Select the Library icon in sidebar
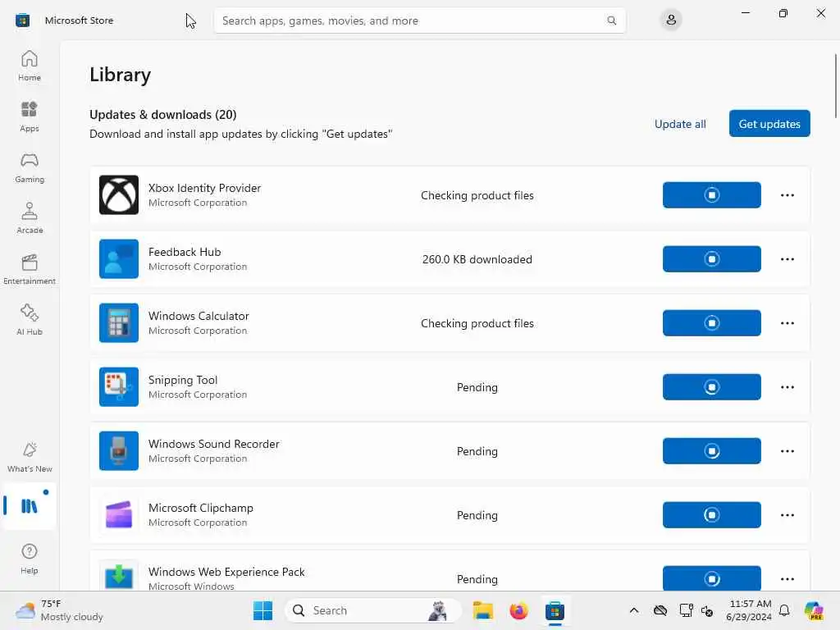Image resolution: width=840 pixels, height=630 pixels. coord(30,505)
